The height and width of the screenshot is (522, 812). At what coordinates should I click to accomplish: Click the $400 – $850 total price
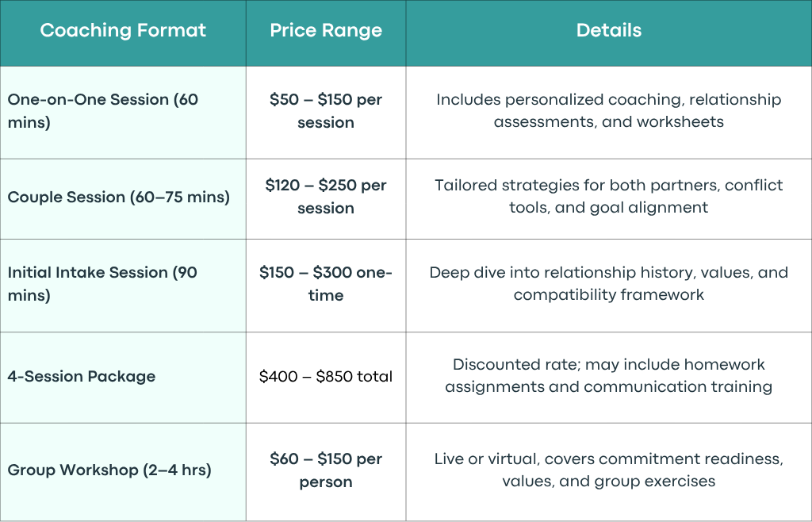(x=326, y=377)
